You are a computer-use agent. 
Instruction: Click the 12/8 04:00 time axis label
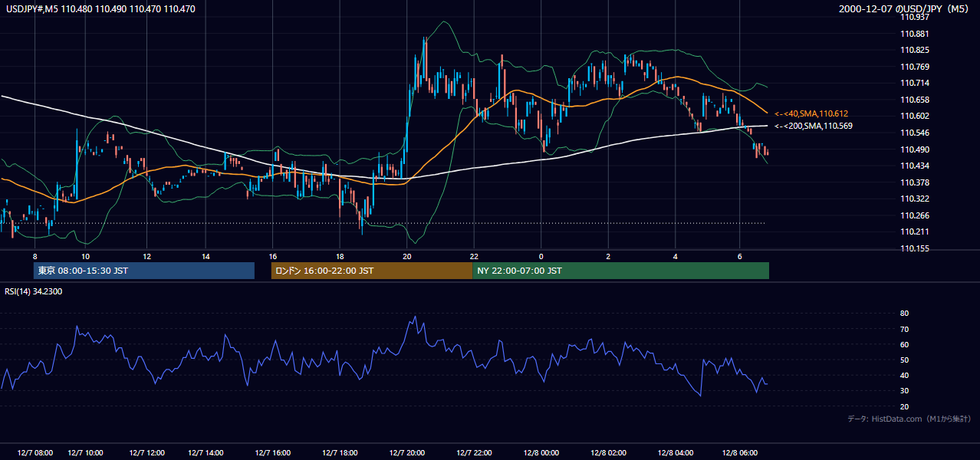click(676, 453)
